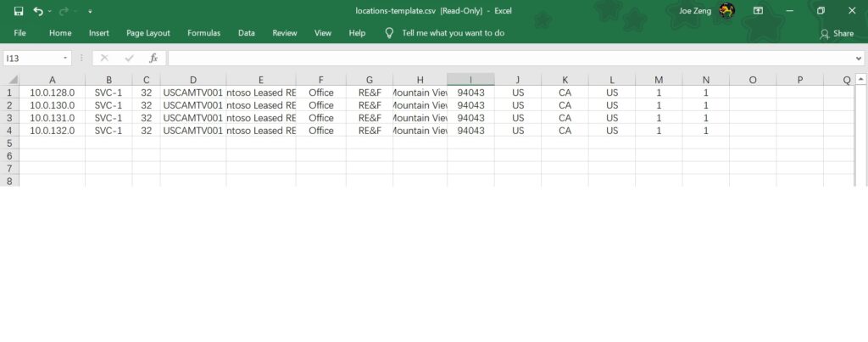This screenshot has width=868, height=342.
Task: Click the Share button
Action: [836, 33]
